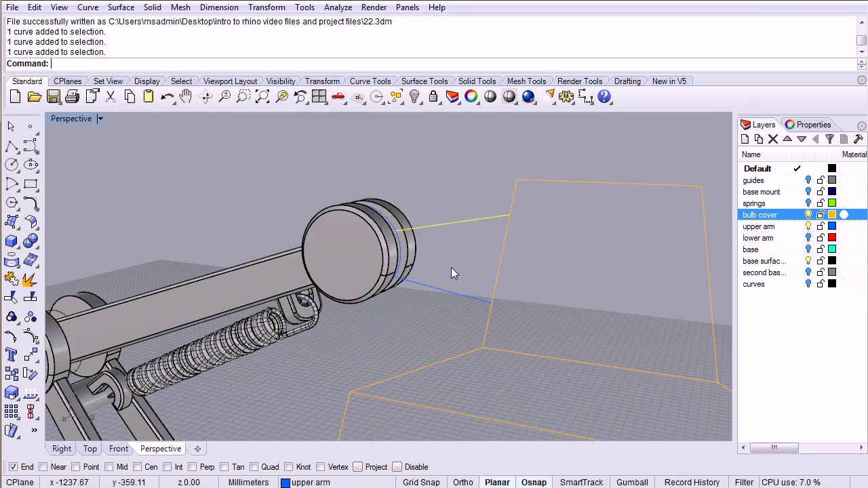868x488 pixels.
Task: Select the Box solid tool in sidebar
Action: (x=12, y=241)
